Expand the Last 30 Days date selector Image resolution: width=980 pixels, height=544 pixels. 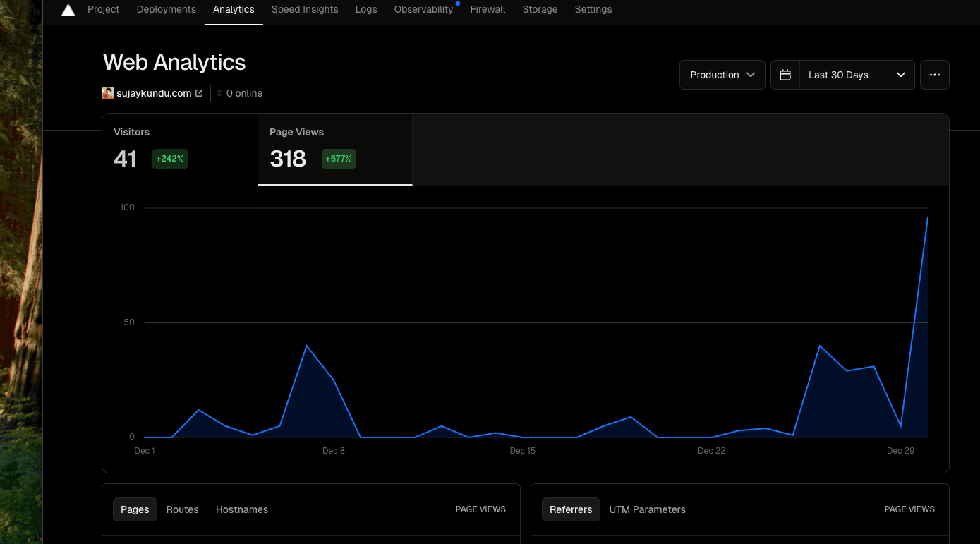pos(842,74)
